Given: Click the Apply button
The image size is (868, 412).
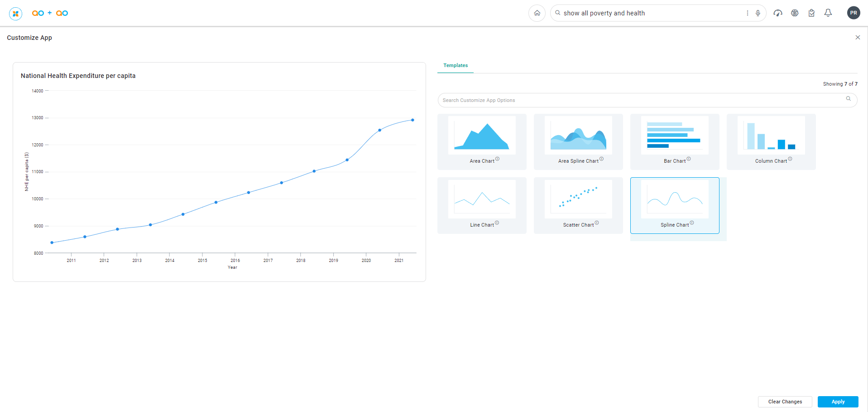Looking at the screenshot, I should (838, 402).
